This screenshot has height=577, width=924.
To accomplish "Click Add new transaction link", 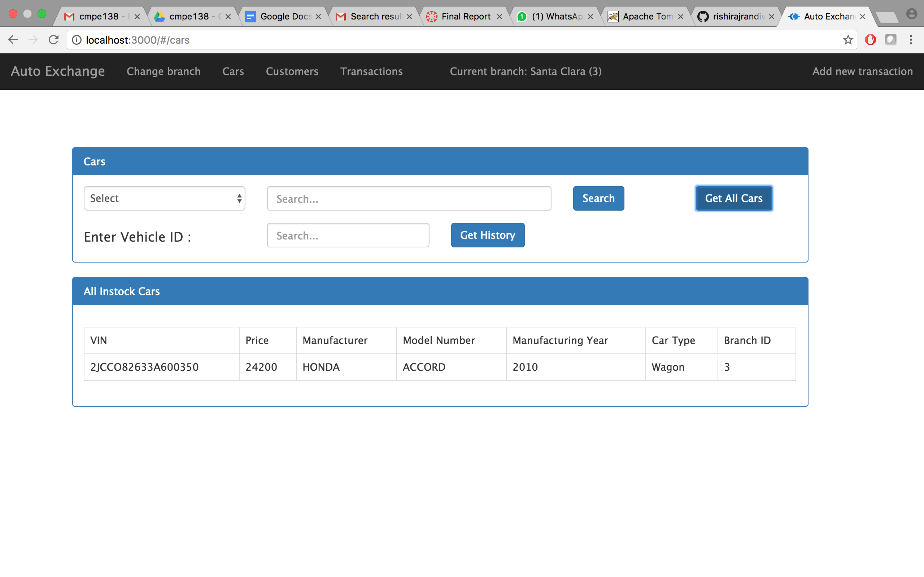I will pyautogui.click(x=862, y=71).
